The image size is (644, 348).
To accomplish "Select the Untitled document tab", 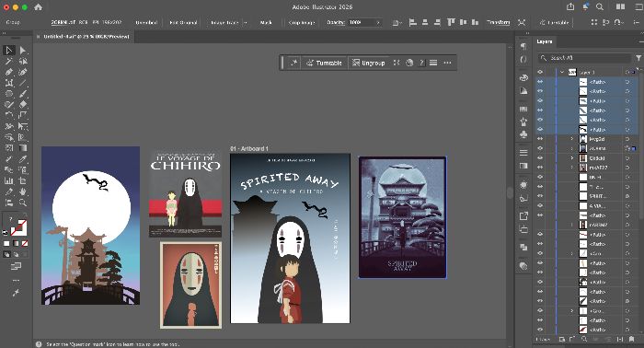I will coord(86,37).
